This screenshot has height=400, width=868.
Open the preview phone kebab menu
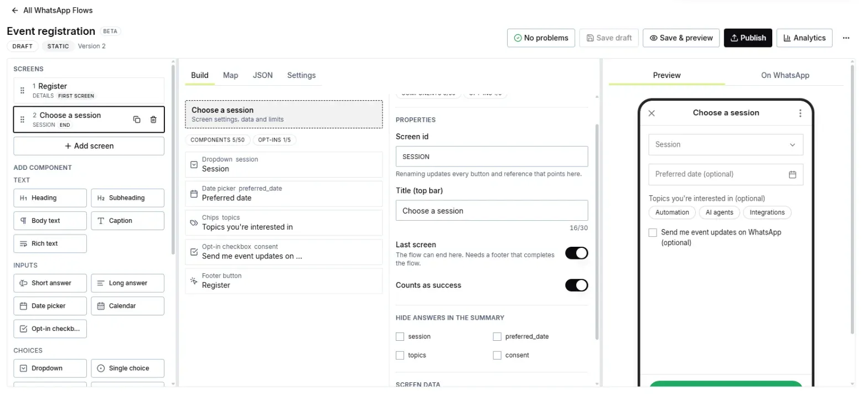point(800,113)
